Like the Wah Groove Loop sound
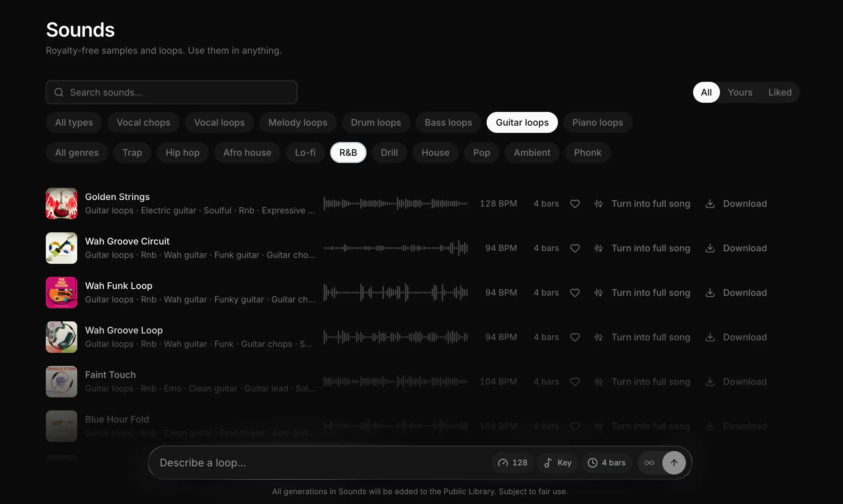The height and width of the screenshot is (504, 843). (575, 337)
